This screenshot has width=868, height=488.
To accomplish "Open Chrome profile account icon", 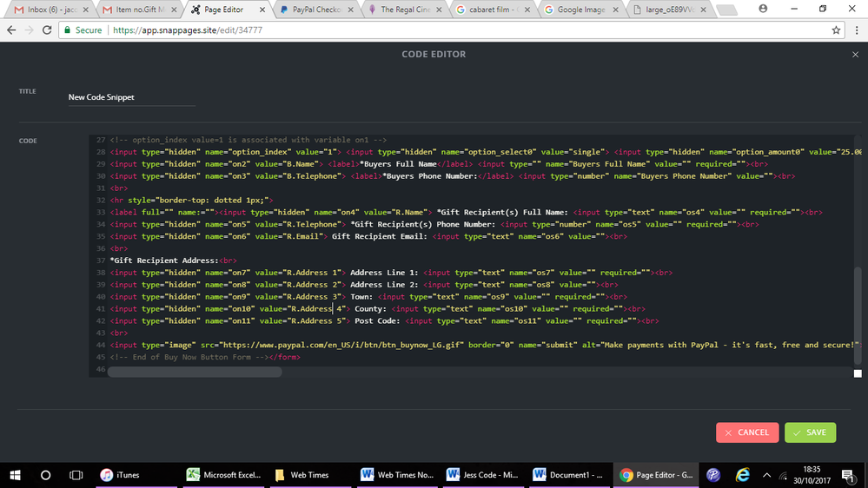I will pos(763,9).
